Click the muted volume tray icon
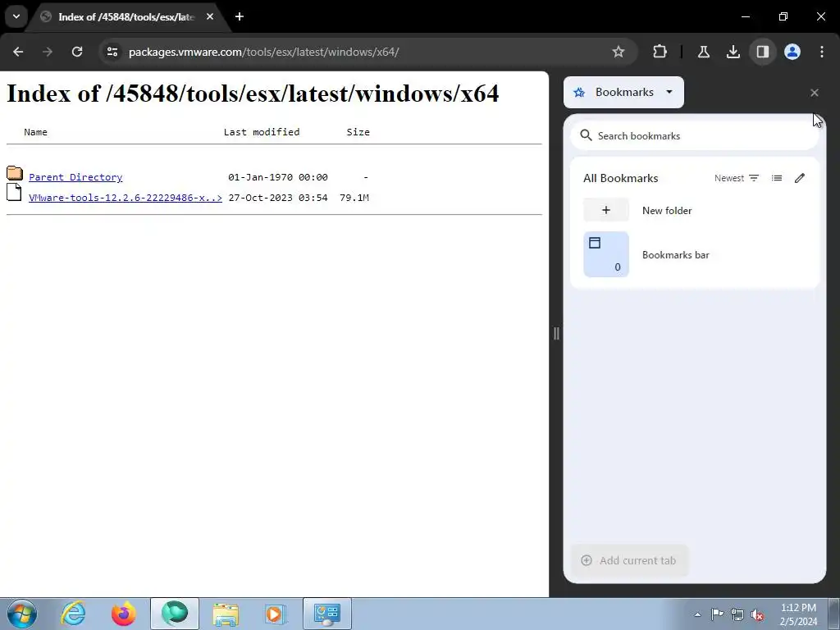Viewport: 840px width, 630px height. coord(757,614)
